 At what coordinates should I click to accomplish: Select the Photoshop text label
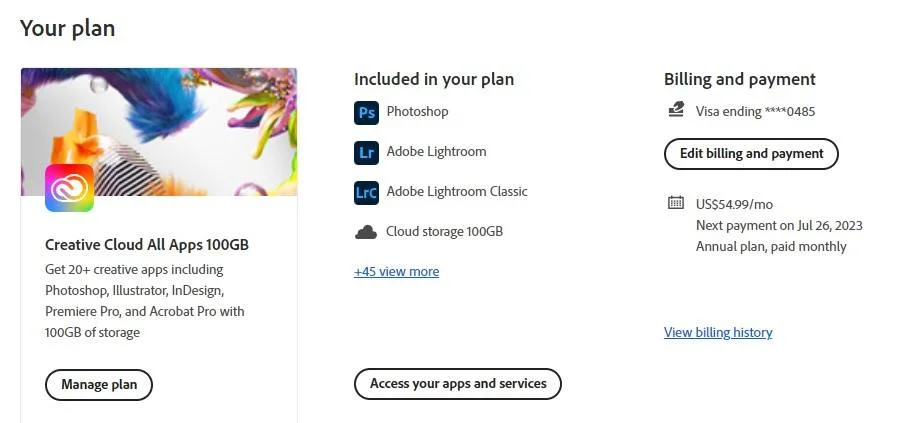pyautogui.click(x=417, y=111)
